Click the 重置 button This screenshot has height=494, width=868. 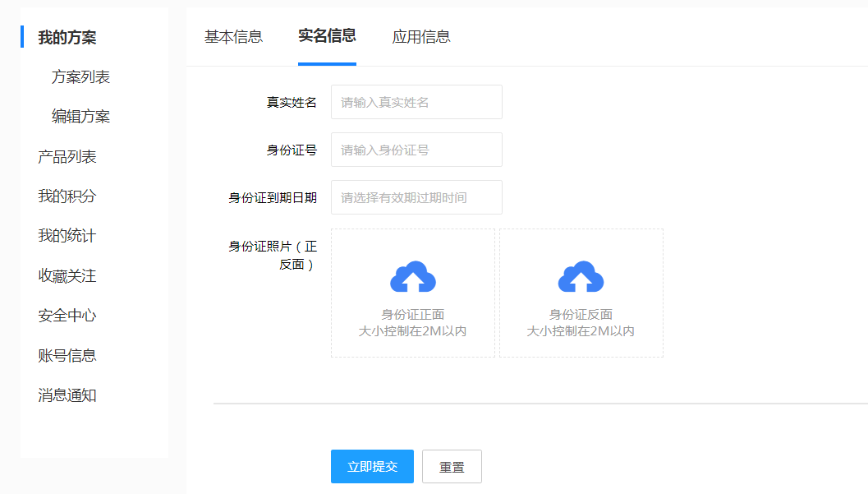pos(452,466)
